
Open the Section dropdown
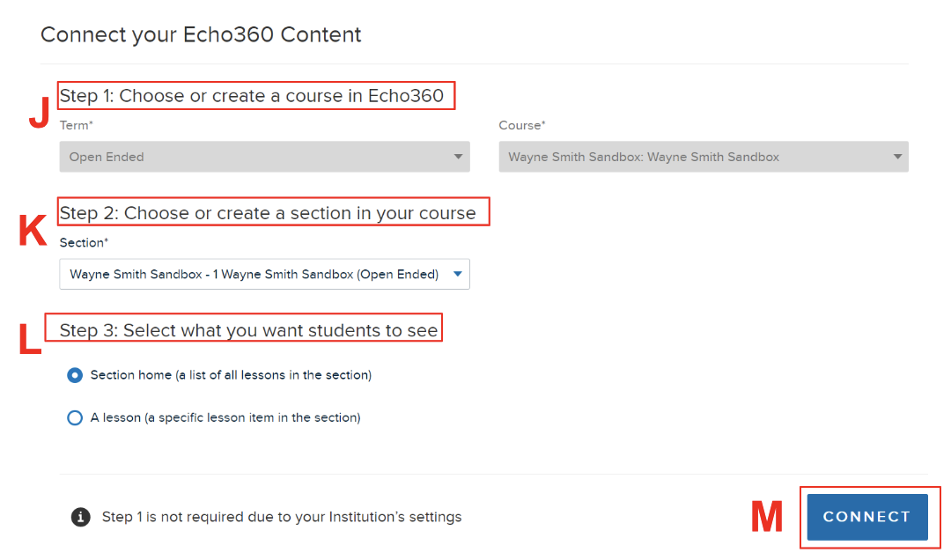tap(264, 274)
